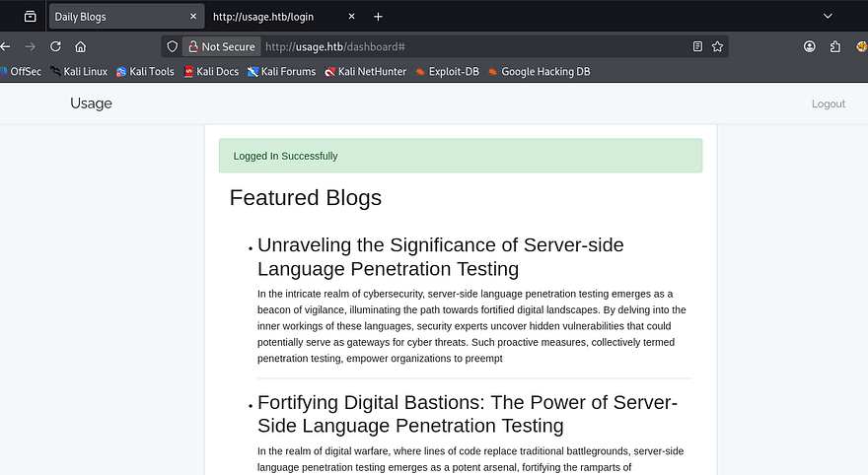
Task: Open the extensions puzzle icon
Action: 835,46
